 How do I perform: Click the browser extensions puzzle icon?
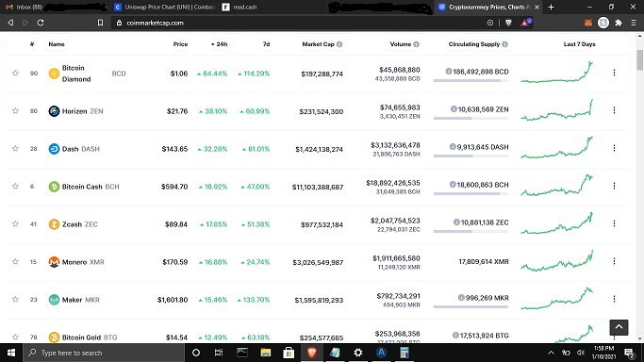coord(619,23)
